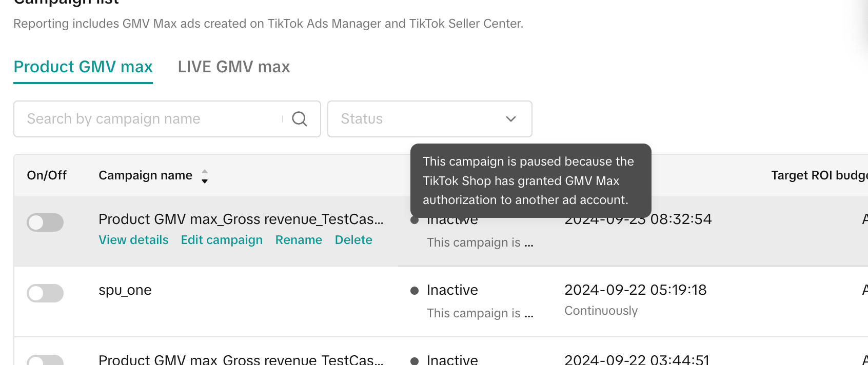
Task: Click the spu_one campaign name
Action: [x=125, y=290]
